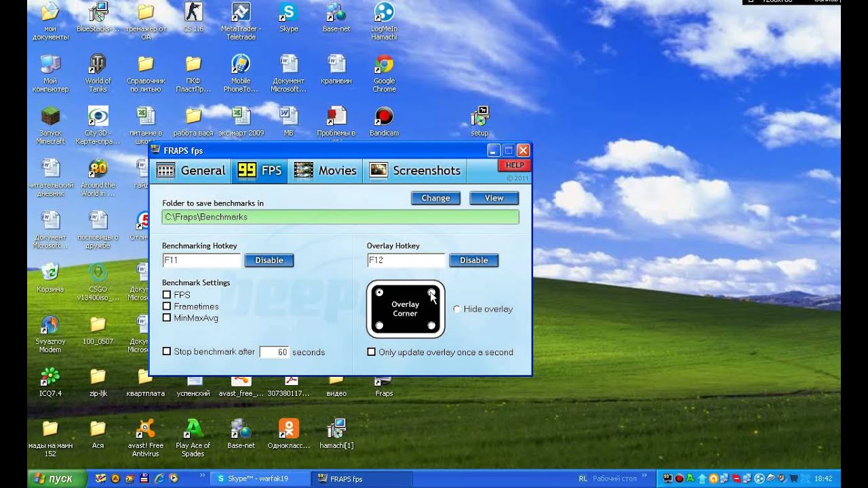Select top-right overlay corner
868x488 pixels.
coord(431,292)
